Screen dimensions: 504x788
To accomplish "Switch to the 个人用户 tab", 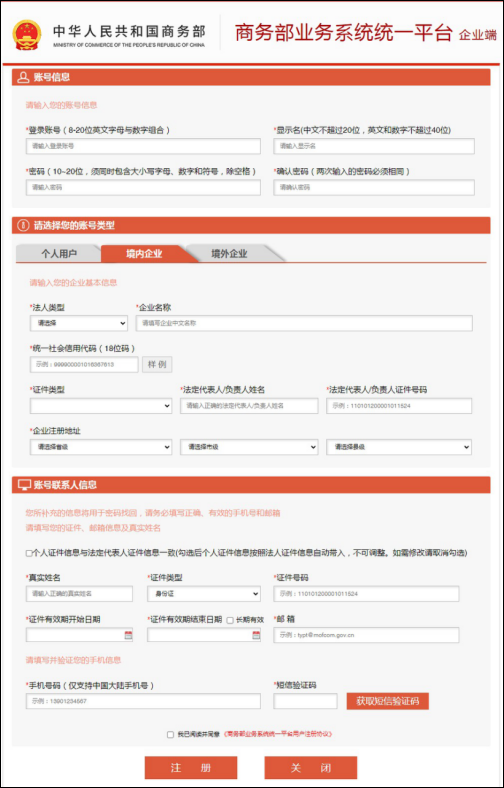I will (59, 254).
